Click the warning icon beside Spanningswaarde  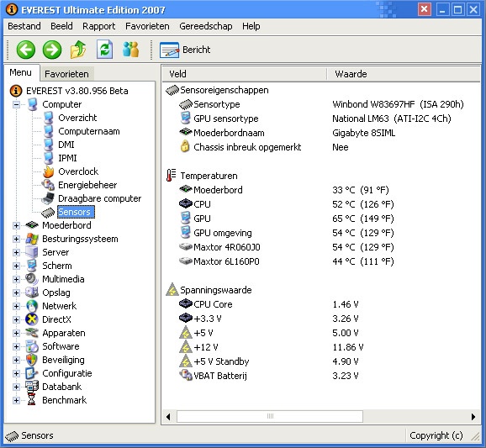pos(172,290)
